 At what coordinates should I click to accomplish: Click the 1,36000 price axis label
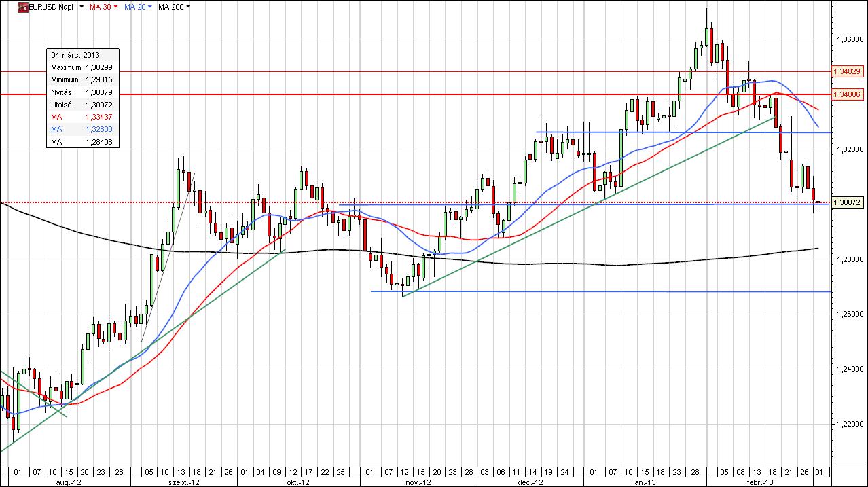coord(850,40)
